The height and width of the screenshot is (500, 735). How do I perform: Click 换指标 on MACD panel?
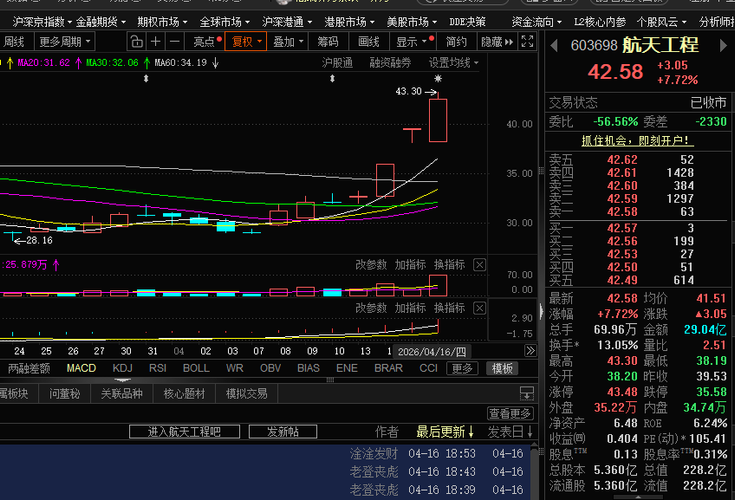(x=450, y=308)
